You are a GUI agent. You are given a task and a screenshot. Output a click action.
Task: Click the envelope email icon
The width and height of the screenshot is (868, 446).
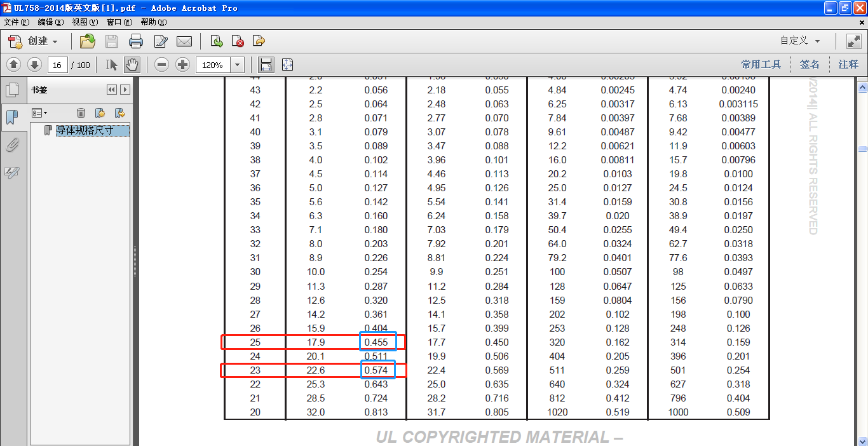(184, 41)
